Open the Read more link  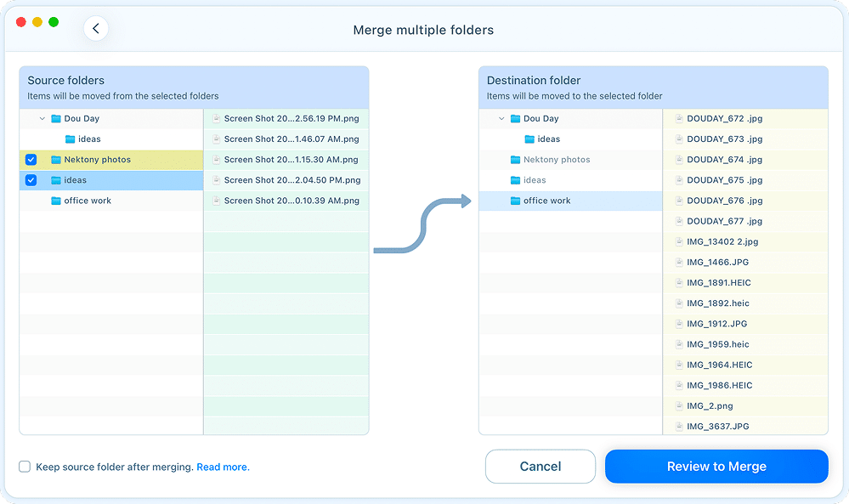point(223,467)
